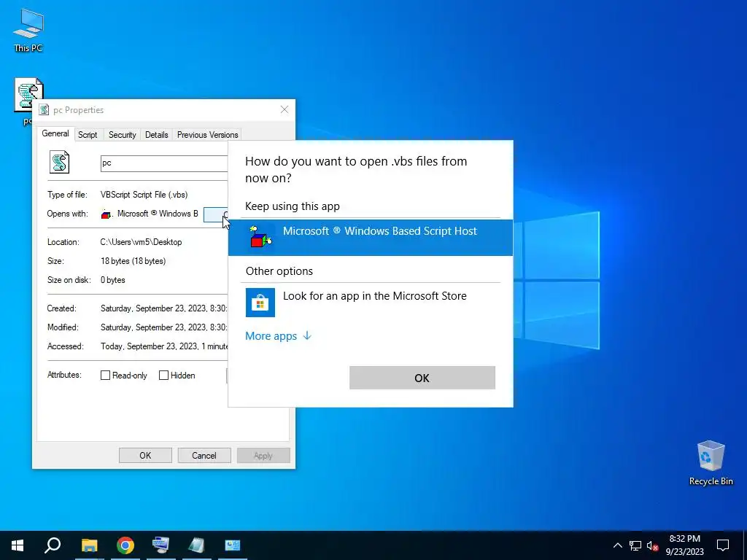Image resolution: width=747 pixels, height=560 pixels.
Task: Click Cancel in pc Properties window
Action: (x=204, y=455)
